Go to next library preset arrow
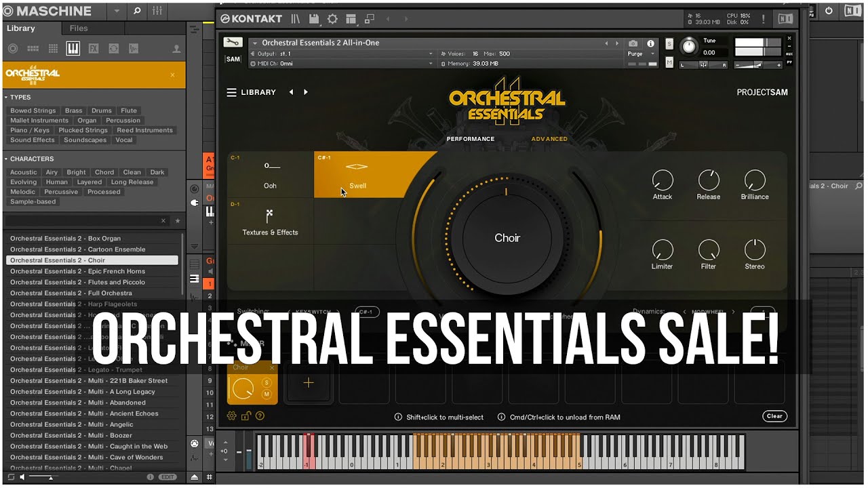This screenshot has height=488, width=868. pos(306,92)
